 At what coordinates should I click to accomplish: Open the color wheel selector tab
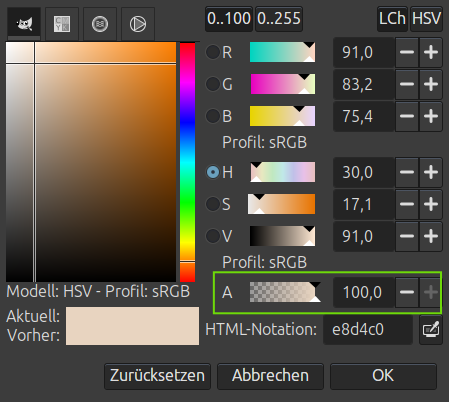click(138, 24)
